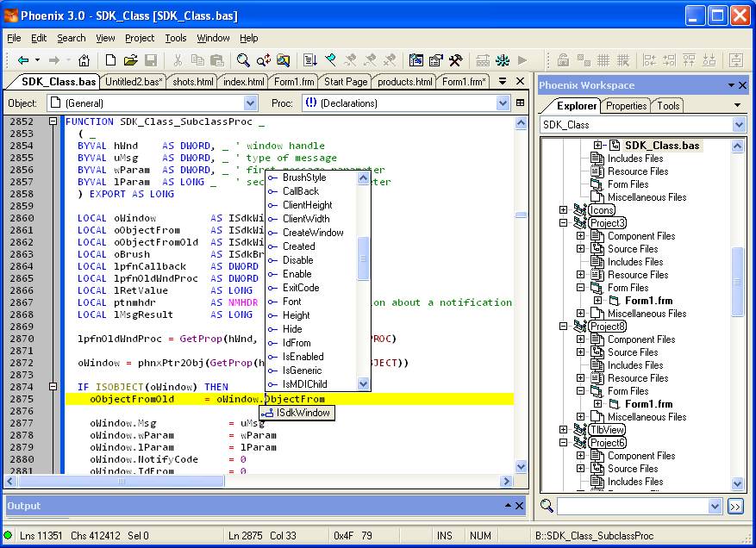Select SDK_Class.bas in the Explorer tree

tap(661, 145)
